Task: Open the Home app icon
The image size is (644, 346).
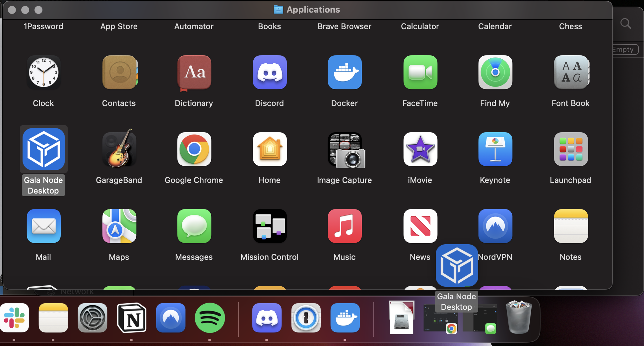Action: pos(270,149)
